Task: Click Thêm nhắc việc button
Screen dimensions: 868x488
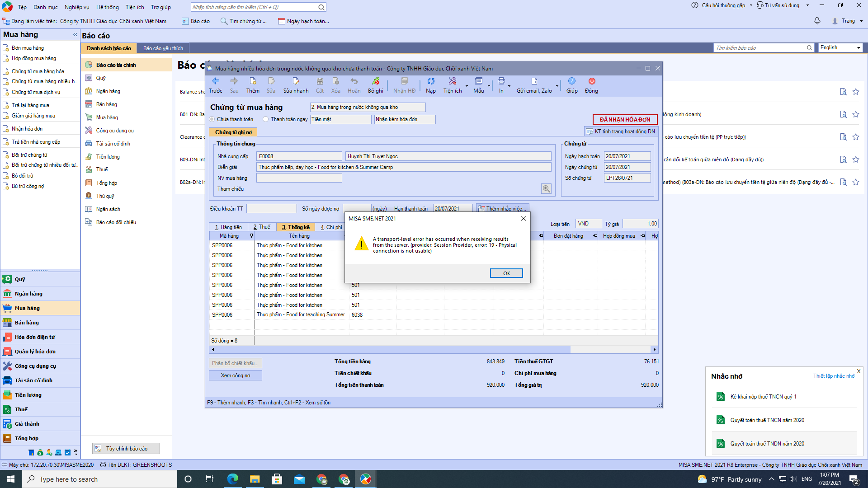Action: [502, 209]
